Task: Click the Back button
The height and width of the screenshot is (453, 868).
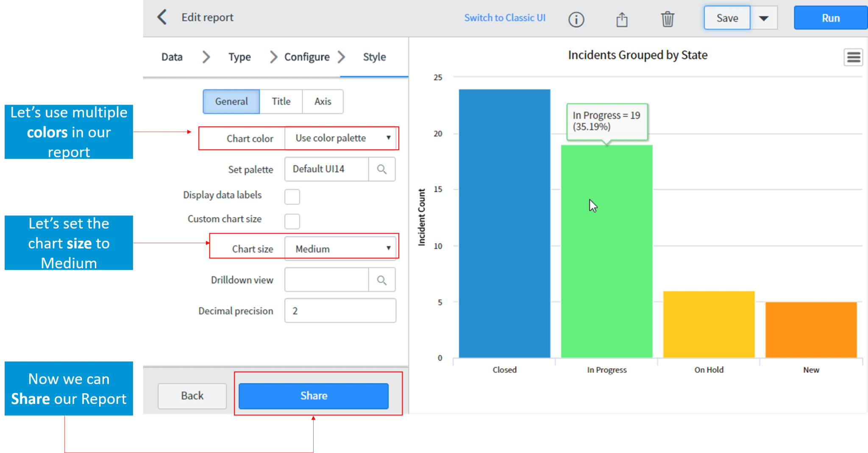Action: point(192,396)
